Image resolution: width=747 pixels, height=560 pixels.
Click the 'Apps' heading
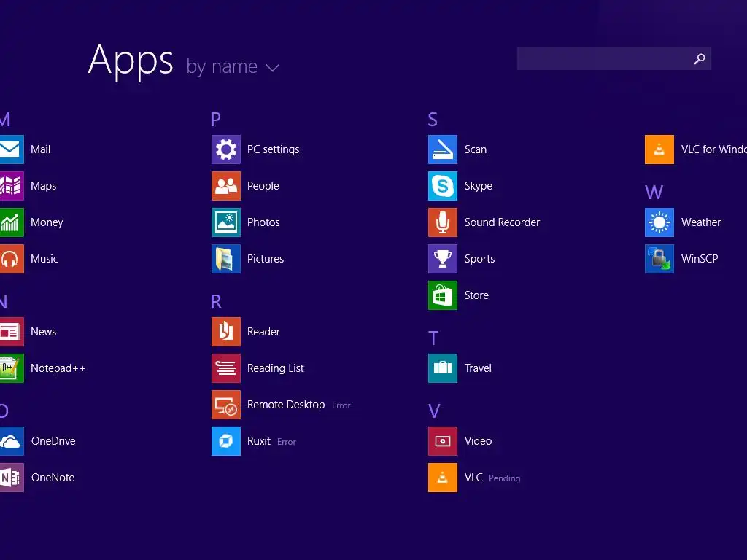[x=131, y=61]
